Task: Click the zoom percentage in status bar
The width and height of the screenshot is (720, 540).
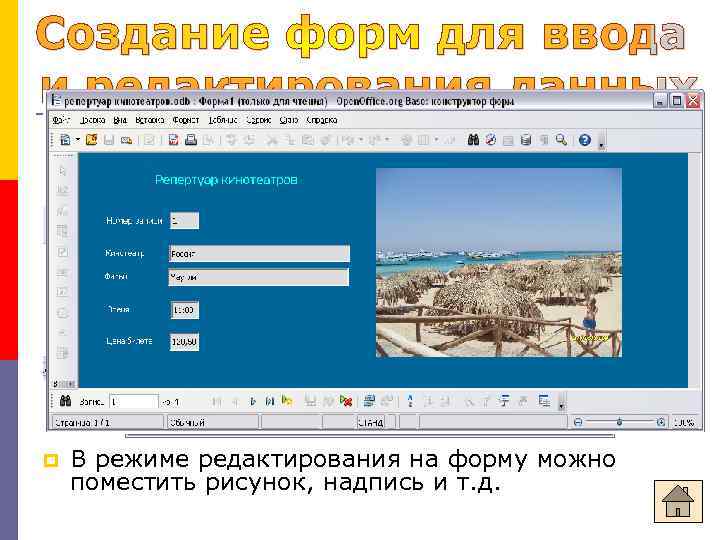Action: point(685,422)
